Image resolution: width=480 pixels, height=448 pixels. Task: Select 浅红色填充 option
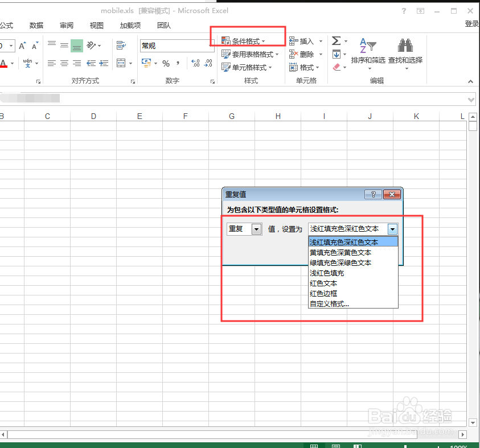click(353, 273)
